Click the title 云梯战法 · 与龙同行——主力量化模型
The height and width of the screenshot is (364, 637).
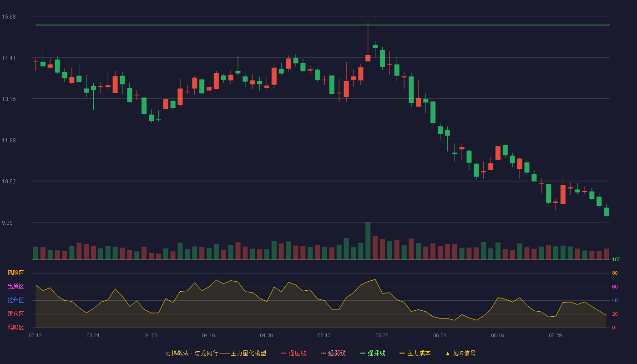tap(216, 353)
